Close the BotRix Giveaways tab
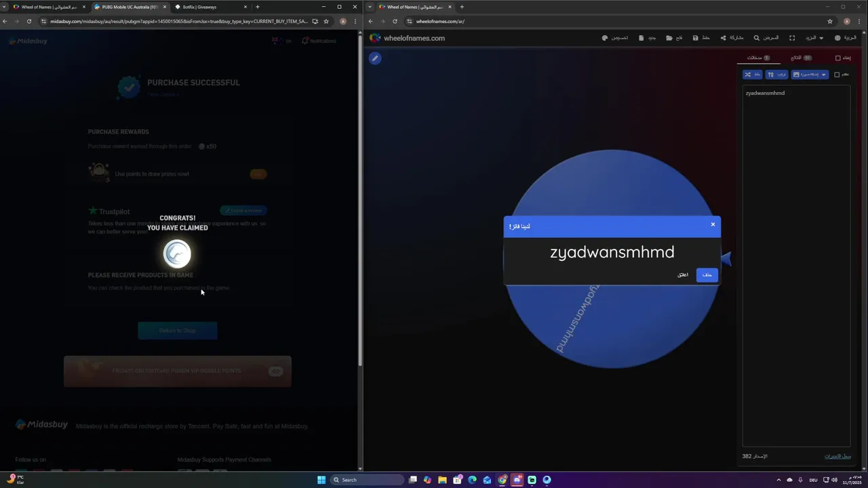The height and width of the screenshot is (488, 868). point(245,7)
